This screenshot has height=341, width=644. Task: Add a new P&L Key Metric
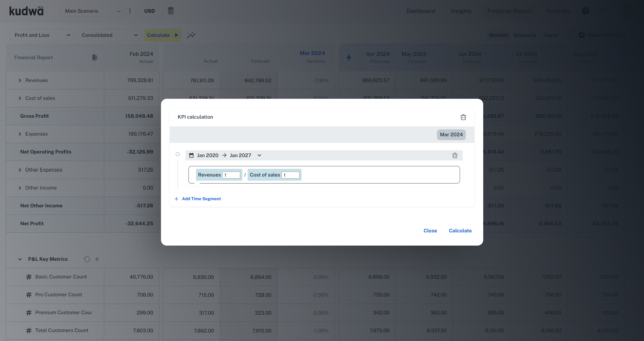click(x=97, y=259)
